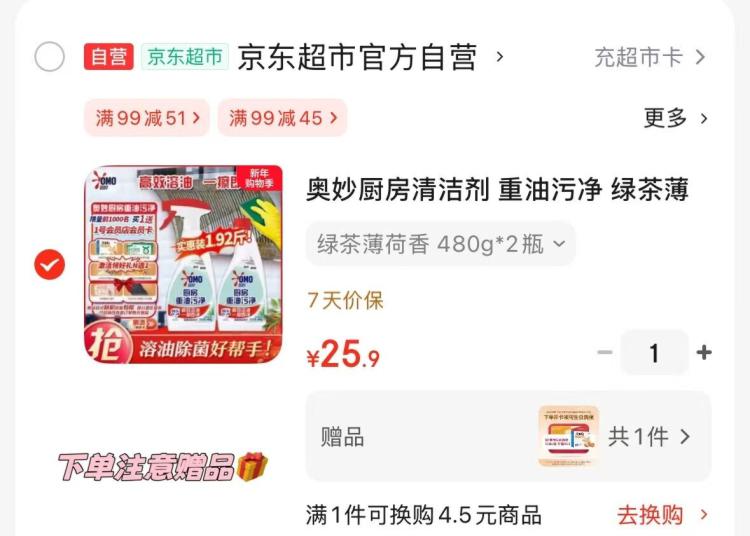750x536 pixels.
Task: Expand 更多 promotions
Action: click(x=675, y=118)
